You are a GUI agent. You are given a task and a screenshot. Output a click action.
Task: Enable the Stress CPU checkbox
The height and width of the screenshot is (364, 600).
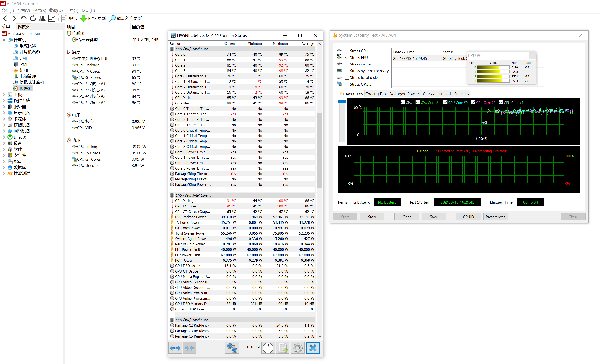[x=347, y=51]
